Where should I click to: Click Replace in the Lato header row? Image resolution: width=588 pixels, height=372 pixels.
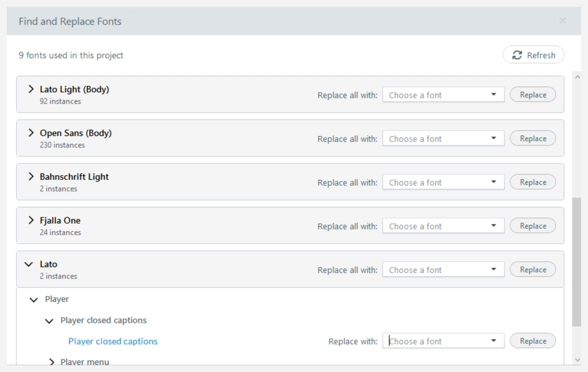coord(533,270)
